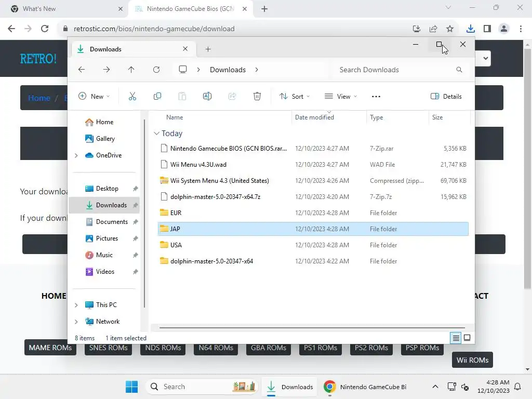Select the Nintendo GameCube Bios Chrome tab
The image size is (532, 399).
coord(191,9)
